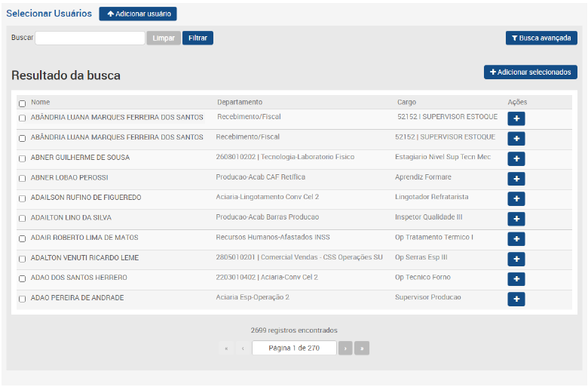Click the Filtrar button
The image size is (588, 387).
[x=198, y=38]
